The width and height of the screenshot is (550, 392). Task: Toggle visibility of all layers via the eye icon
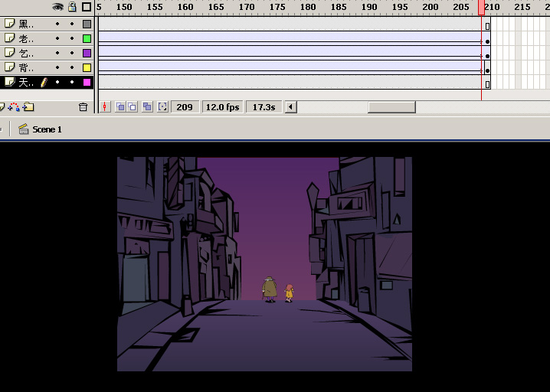point(57,7)
